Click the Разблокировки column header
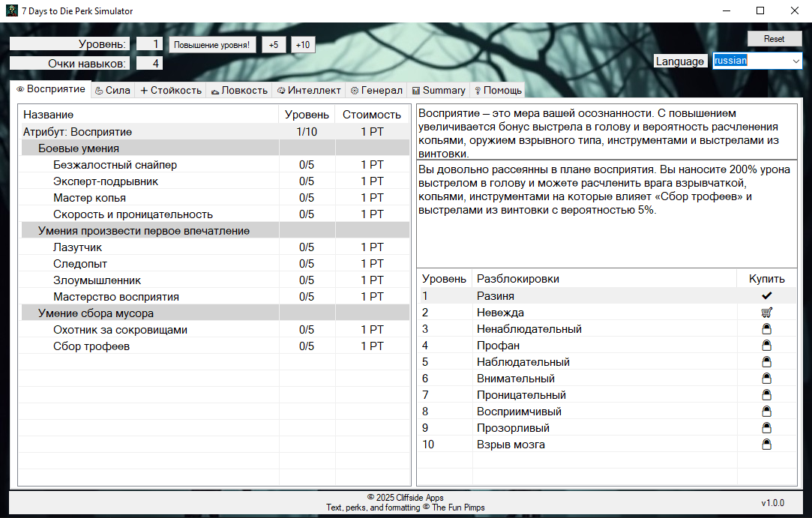This screenshot has width=812, height=518. tap(604, 279)
